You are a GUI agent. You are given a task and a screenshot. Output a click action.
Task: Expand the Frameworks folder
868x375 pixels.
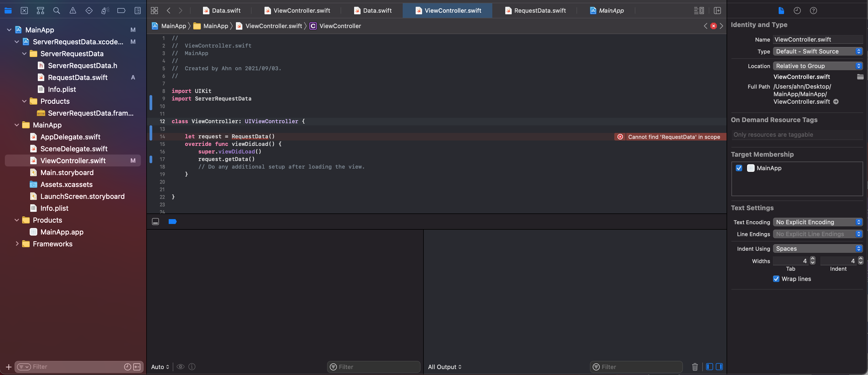pos(17,243)
